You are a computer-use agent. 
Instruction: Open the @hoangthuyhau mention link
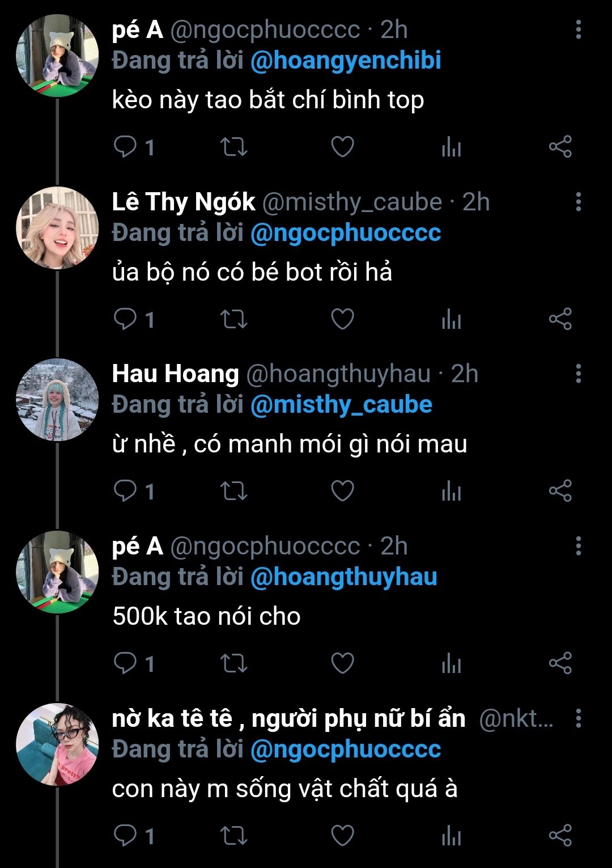[343, 577]
